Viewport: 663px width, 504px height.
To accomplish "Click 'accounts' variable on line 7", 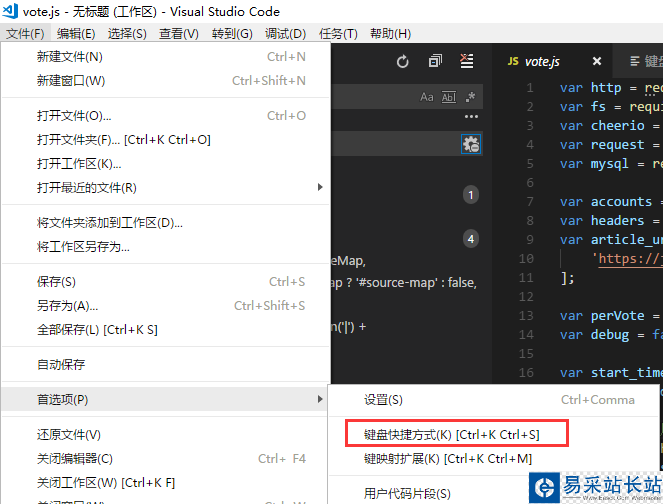I will (621, 202).
